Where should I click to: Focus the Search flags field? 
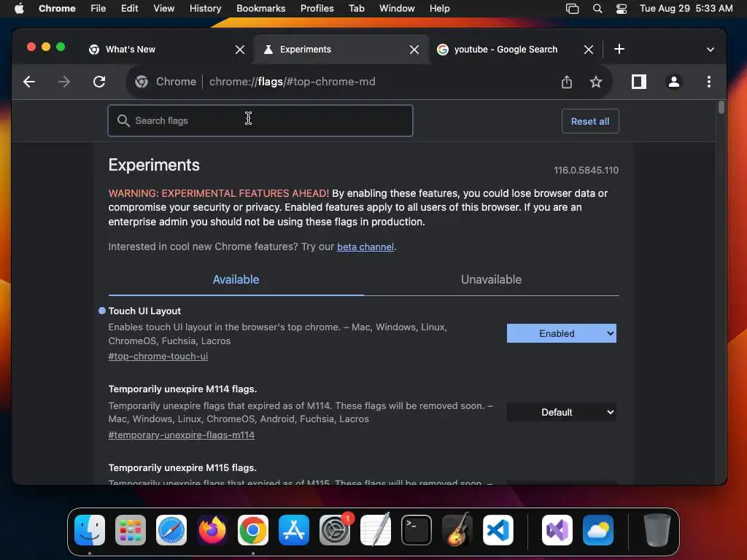tap(260, 120)
